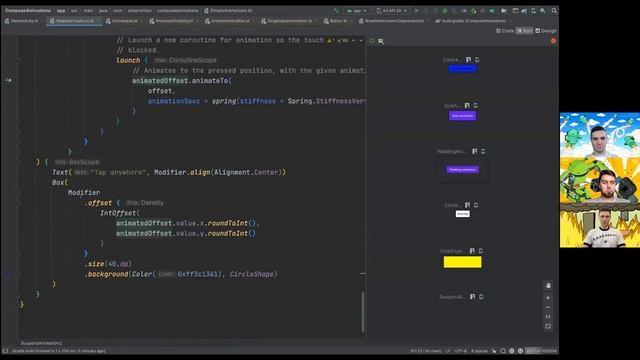Start interactive mode for ColorA preview
640x360 pixels.
pos(469,60)
